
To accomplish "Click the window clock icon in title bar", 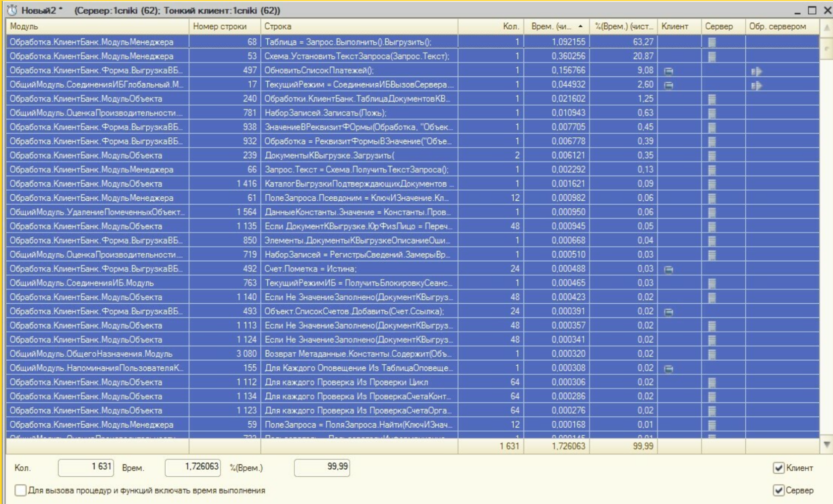I will point(12,10).
